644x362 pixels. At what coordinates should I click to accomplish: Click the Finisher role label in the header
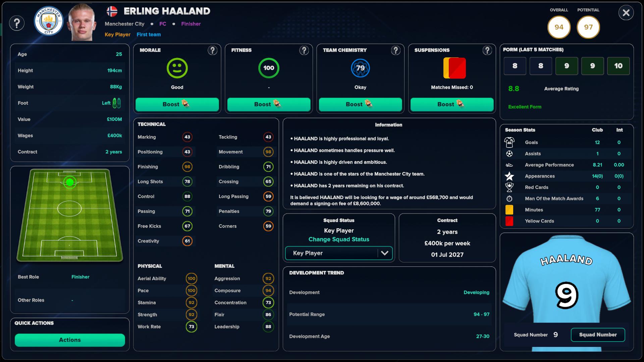click(191, 24)
